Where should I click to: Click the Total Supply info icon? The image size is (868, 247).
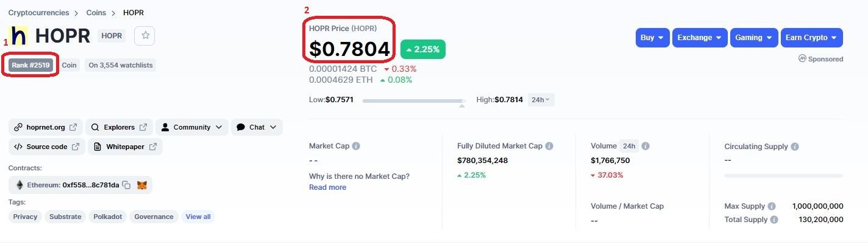774,220
